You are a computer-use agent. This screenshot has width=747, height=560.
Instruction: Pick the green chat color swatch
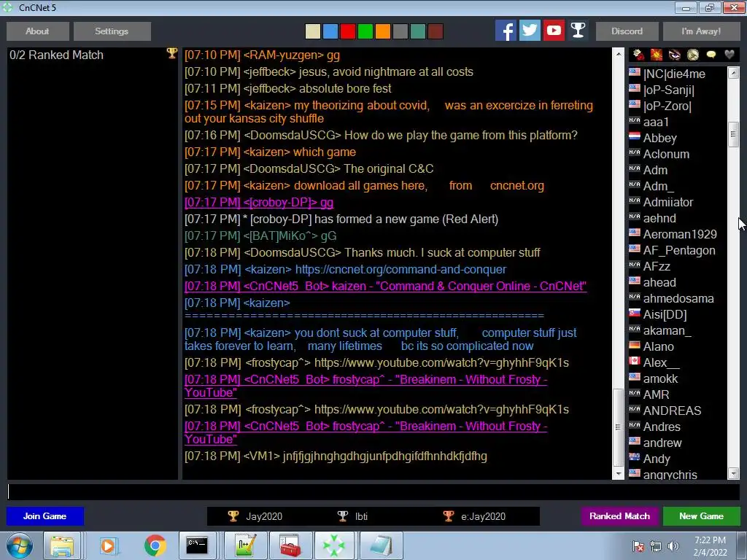(x=365, y=31)
